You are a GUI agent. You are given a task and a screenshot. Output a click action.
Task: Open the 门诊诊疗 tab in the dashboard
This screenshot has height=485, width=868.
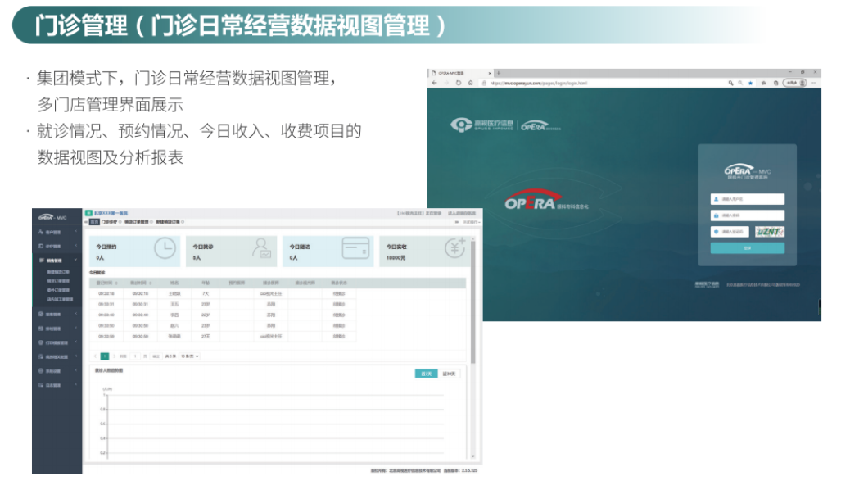pyautogui.click(x=111, y=222)
